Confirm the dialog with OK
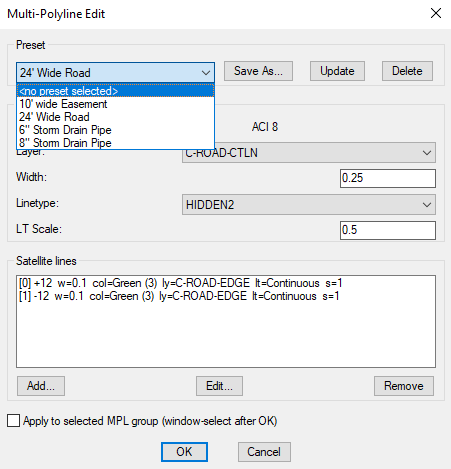Image resolution: width=451 pixels, height=469 pixels. click(x=184, y=452)
